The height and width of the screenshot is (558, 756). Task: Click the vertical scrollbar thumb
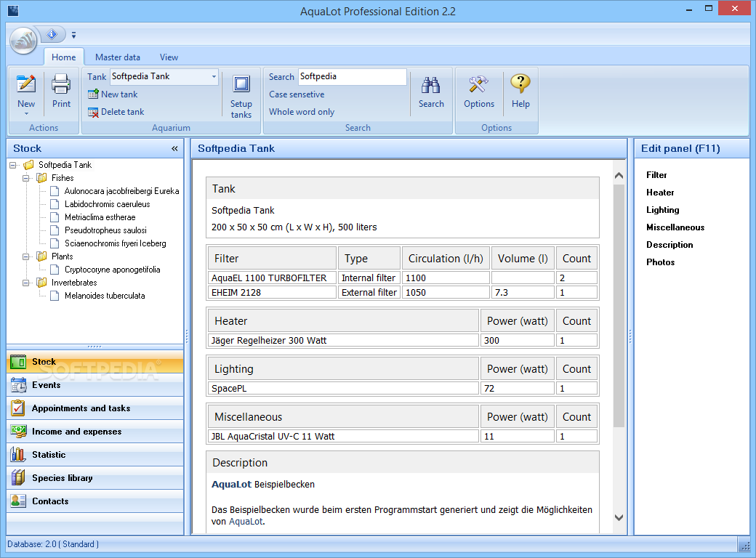[619, 305]
